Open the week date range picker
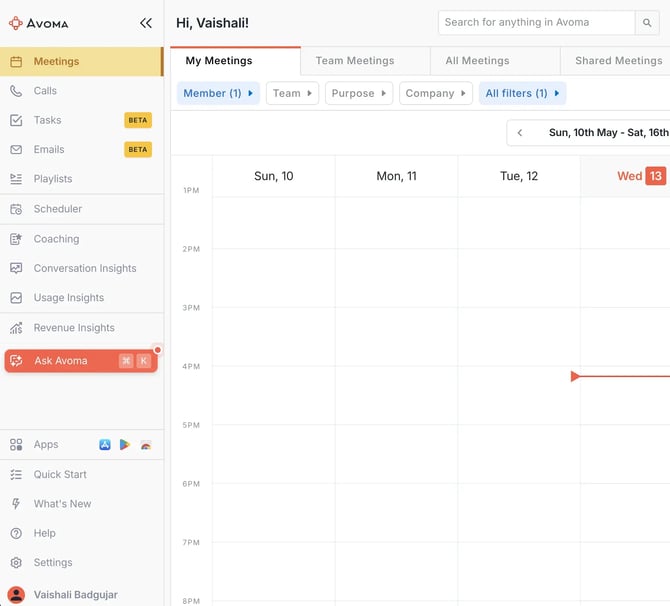This screenshot has height=606, width=670. 608,133
